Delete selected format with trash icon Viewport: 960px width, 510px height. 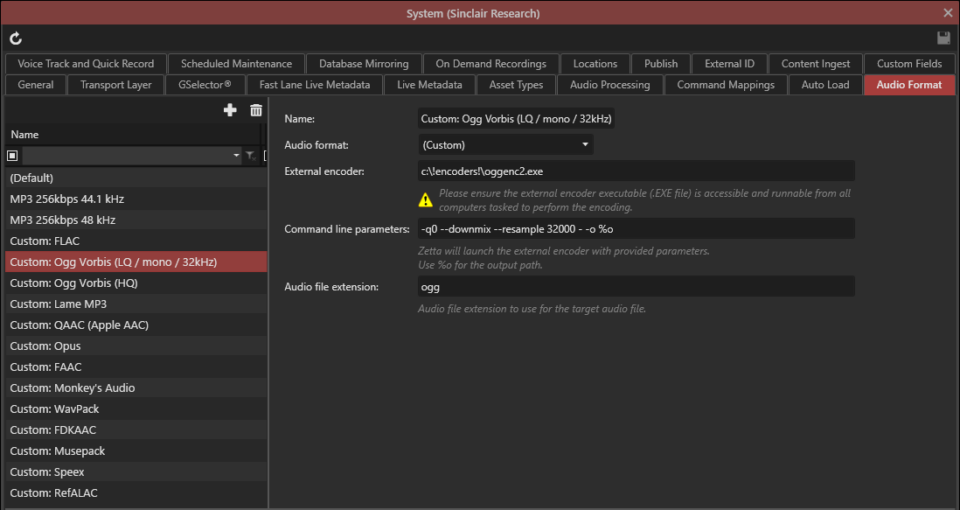(x=256, y=110)
